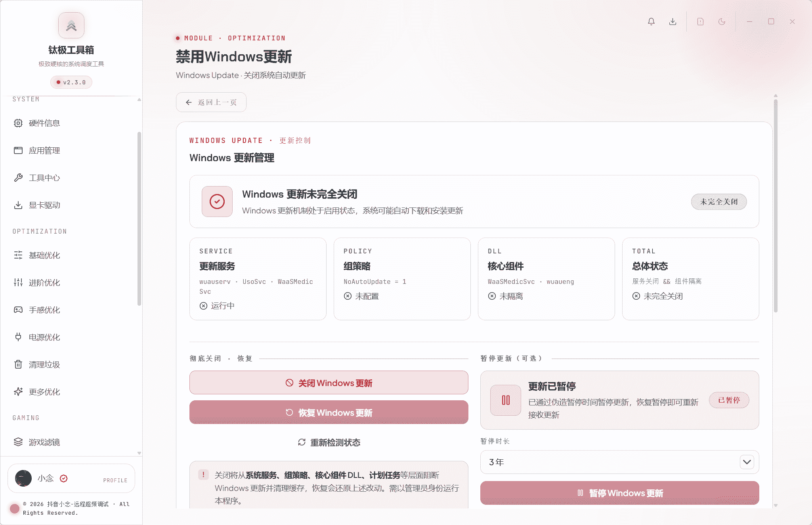Click the 钛极工具箱 app logo
The image size is (812, 525).
tap(71, 25)
